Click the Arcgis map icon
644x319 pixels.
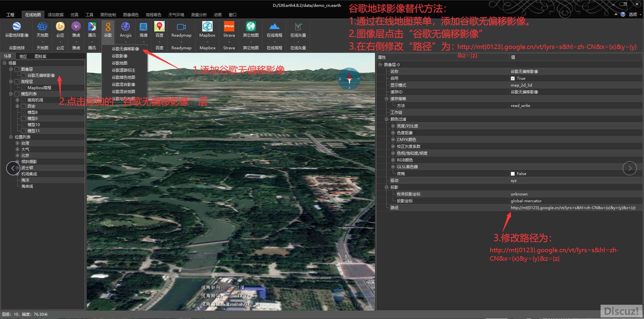coord(125,27)
